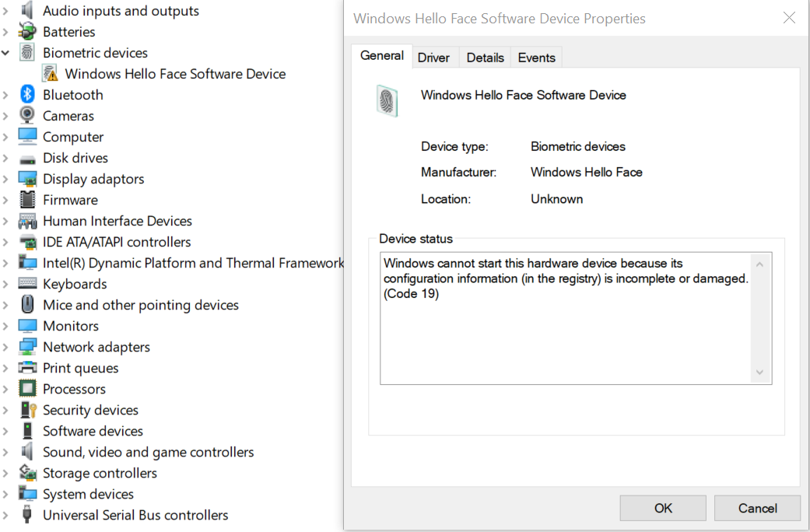Click the Network adapters icon
This screenshot has width=810, height=532.
click(x=27, y=347)
